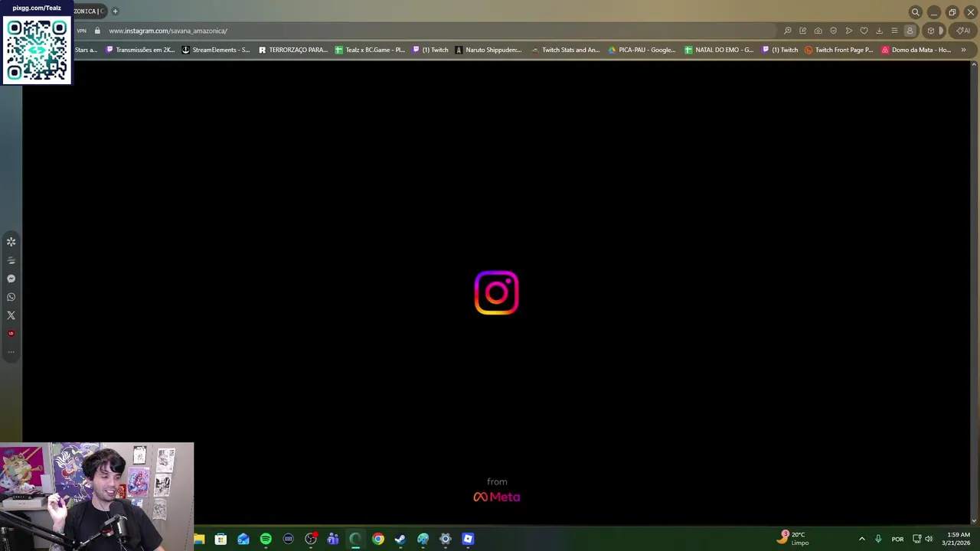Click the microphone tray icon
980x551 pixels.
[x=878, y=539]
